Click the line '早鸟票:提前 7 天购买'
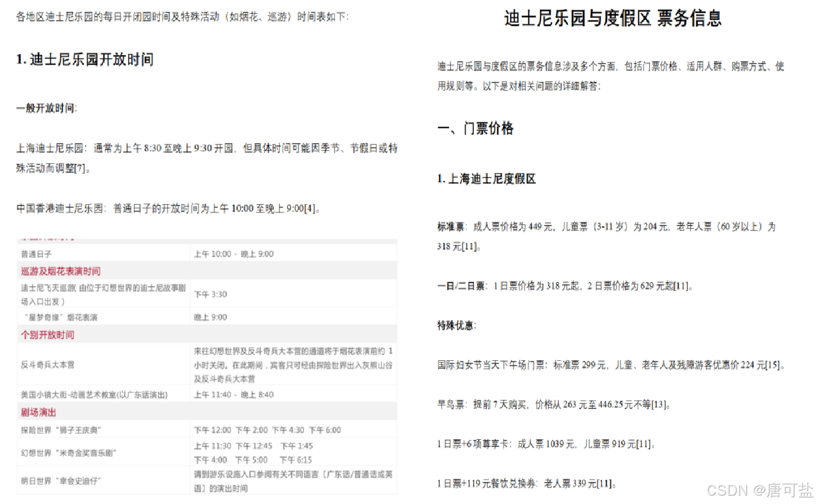This screenshot has height=504, width=816. click(554, 405)
